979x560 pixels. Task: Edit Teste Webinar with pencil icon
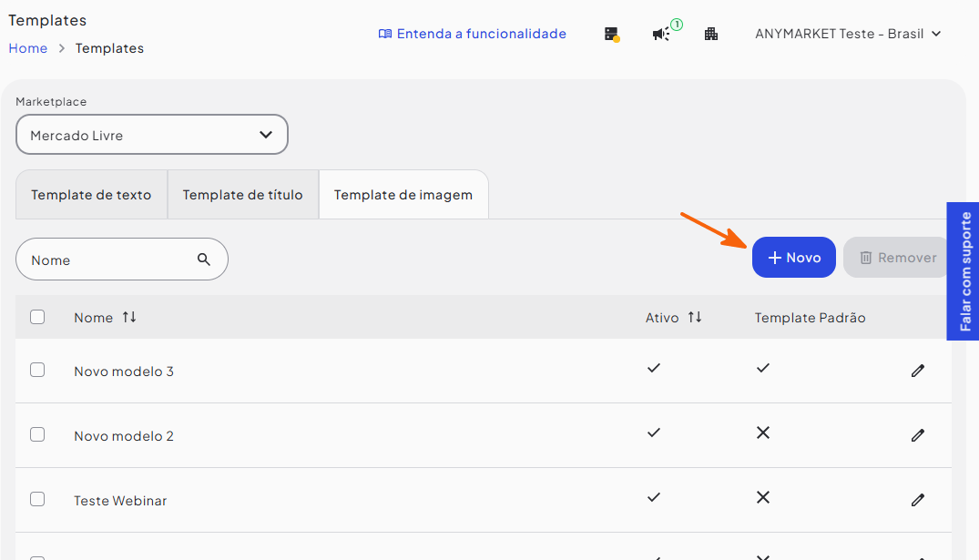point(917,500)
